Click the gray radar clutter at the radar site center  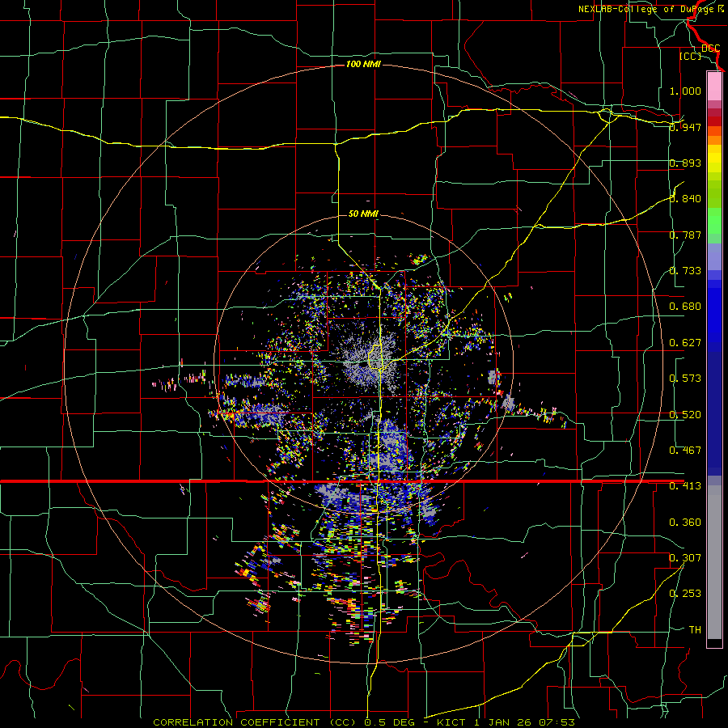coord(371,362)
